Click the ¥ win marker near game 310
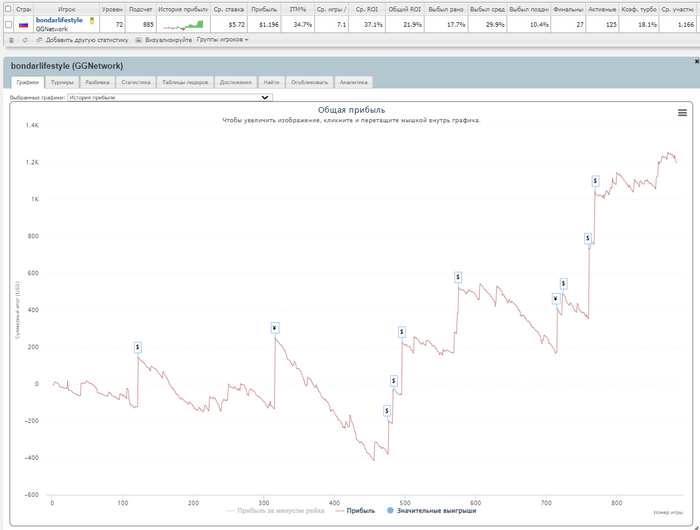The height and width of the screenshot is (530, 700). click(x=274, y=327)
